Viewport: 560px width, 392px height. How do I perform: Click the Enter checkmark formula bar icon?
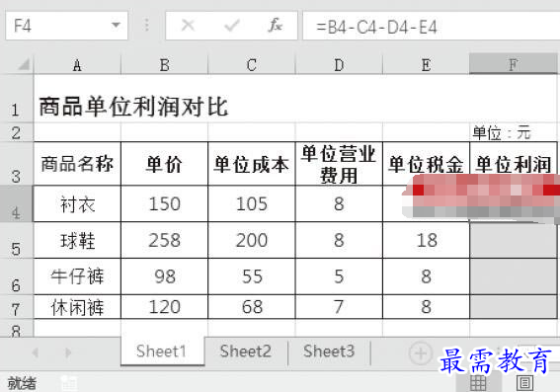click(232, 26)
